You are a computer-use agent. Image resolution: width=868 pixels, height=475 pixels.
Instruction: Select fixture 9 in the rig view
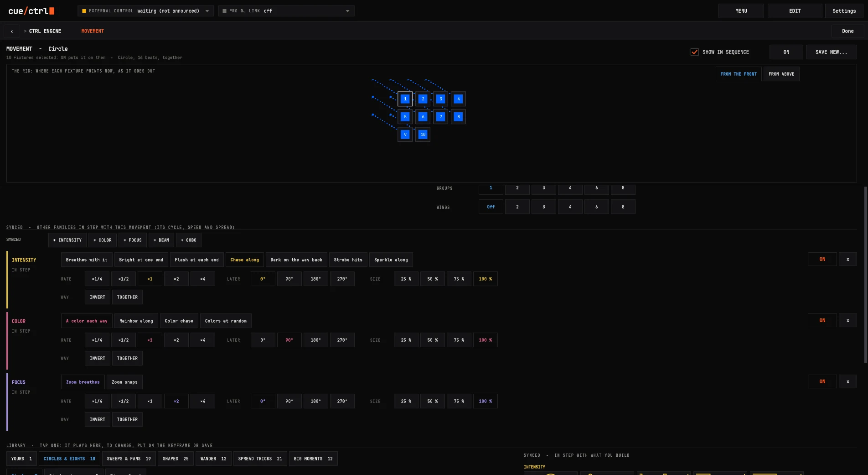[x=405, y=135]
